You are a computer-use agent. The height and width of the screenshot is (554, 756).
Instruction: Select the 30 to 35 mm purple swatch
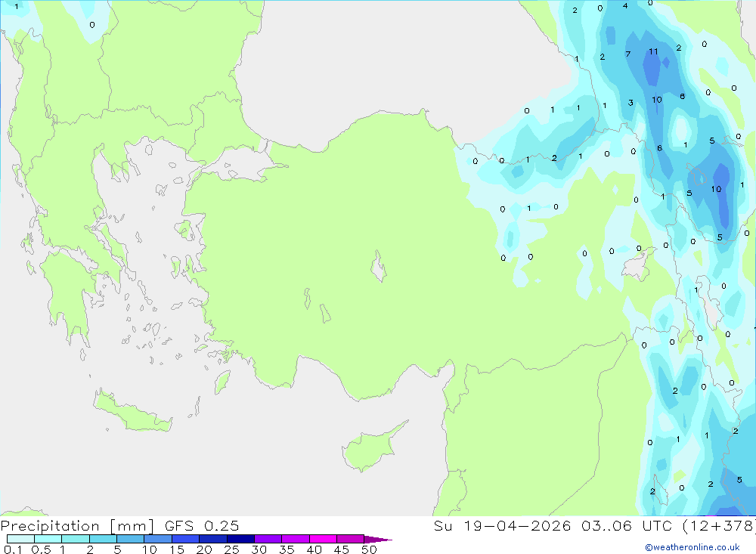pyautogui.click(x=268, y=539)
